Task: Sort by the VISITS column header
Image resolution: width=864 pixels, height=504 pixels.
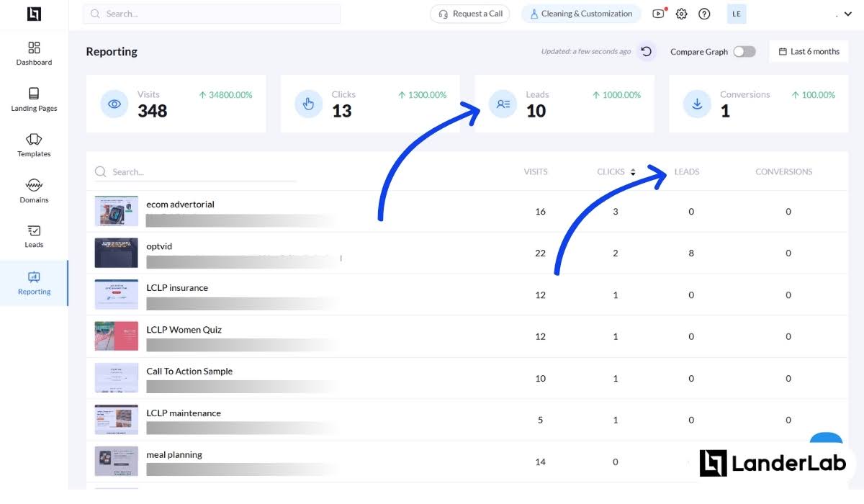Action: click(536, 172)
